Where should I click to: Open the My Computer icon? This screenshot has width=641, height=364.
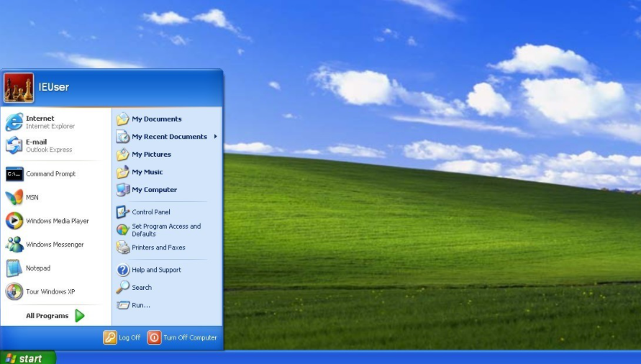(x=123, y=190)
